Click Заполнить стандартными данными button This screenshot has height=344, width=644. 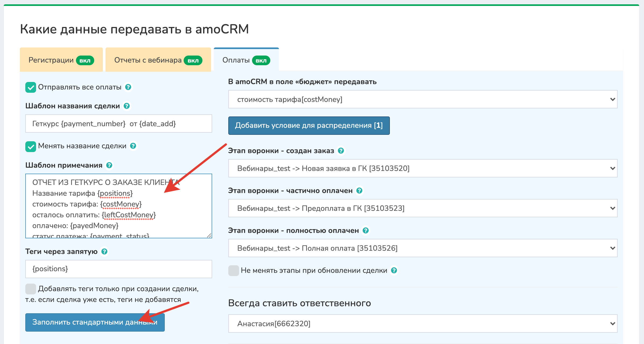click(95, 322)
